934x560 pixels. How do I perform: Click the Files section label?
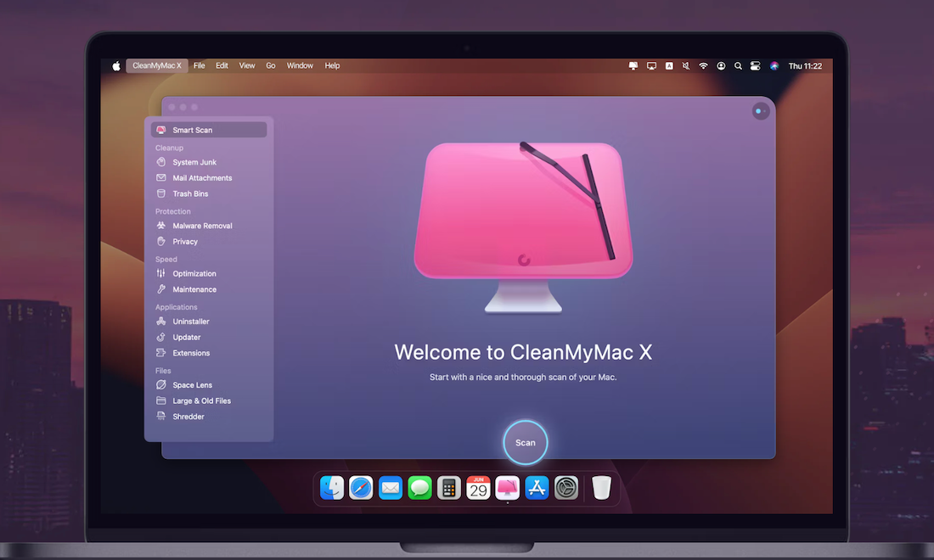(x=163, y=371)
